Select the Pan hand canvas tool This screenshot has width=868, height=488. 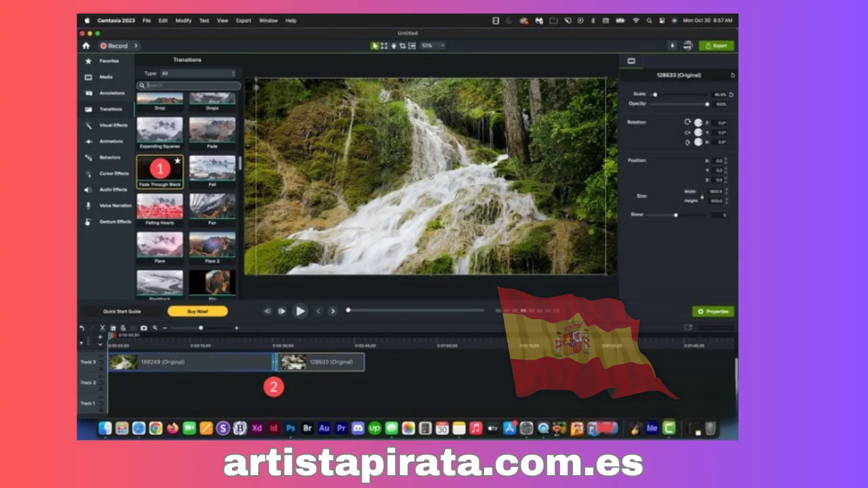[x=393, y=45]
